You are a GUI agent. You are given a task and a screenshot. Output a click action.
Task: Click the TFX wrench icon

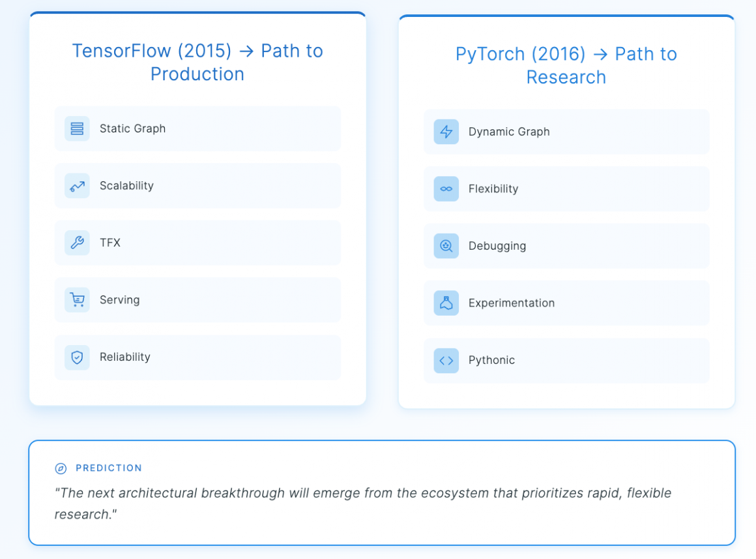pos(77,243)
